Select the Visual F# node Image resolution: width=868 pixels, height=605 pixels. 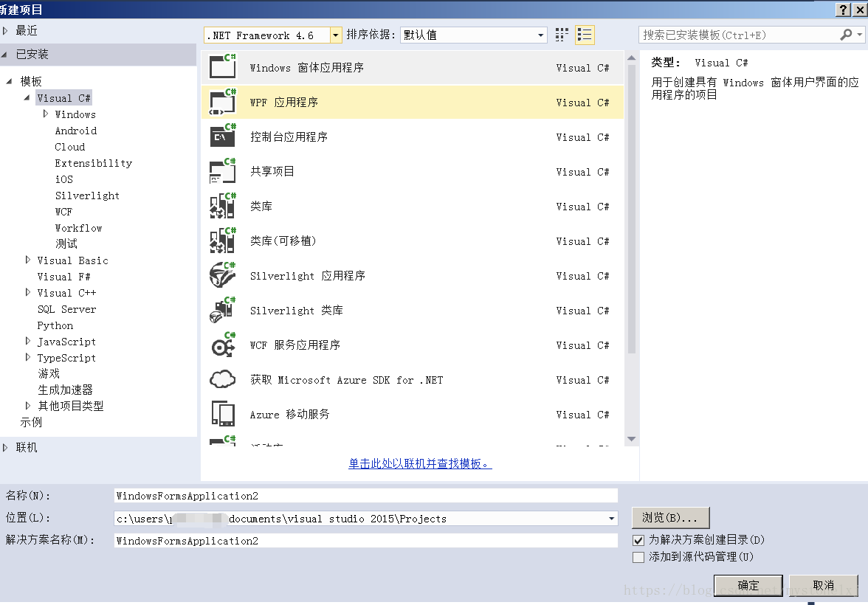(x=63, y=277)
